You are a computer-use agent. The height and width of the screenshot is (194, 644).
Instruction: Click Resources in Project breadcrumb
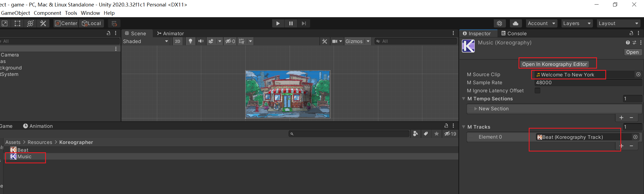point(40,142)
